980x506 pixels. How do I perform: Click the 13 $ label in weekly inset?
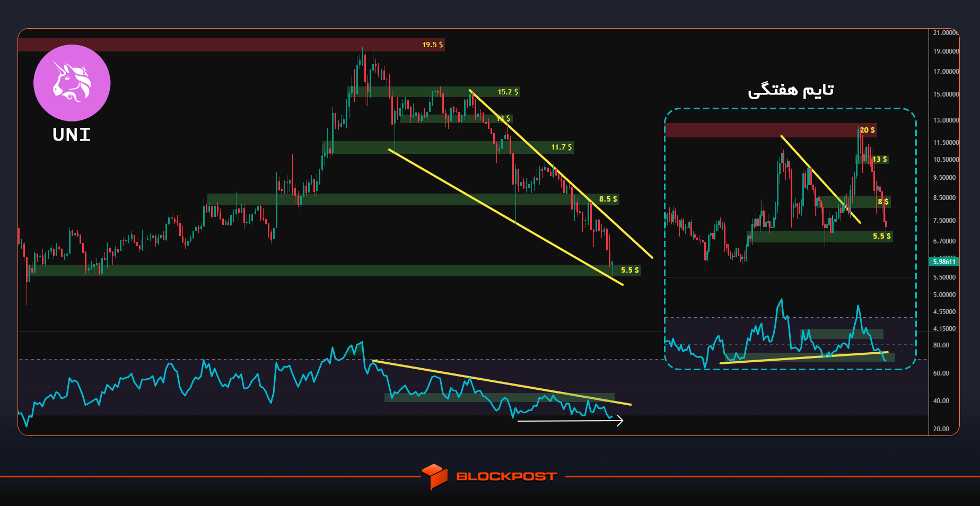coord(880,159)
